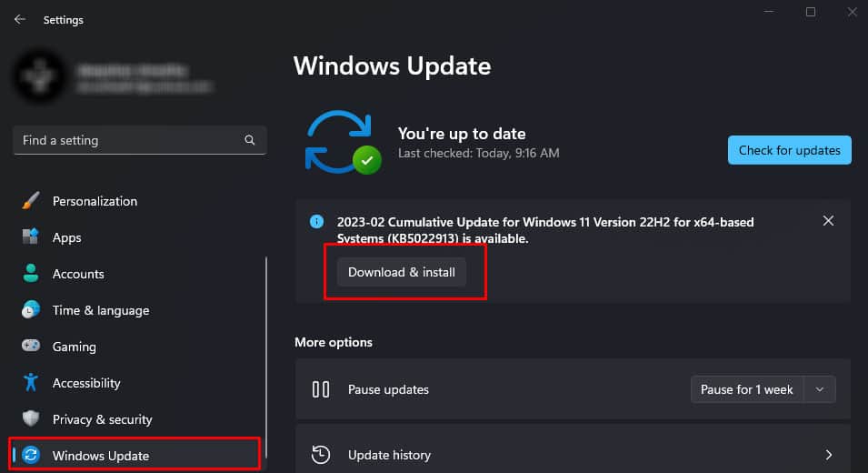This screenshot has height=473, width=868.
Task: Click the Settings window title text
Action: [x=63, y=20]
